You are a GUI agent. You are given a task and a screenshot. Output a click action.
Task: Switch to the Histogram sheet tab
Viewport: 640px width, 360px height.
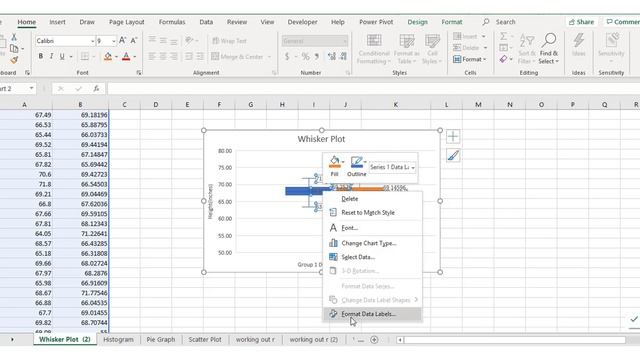pyautogui.click(x=118, y=340)
